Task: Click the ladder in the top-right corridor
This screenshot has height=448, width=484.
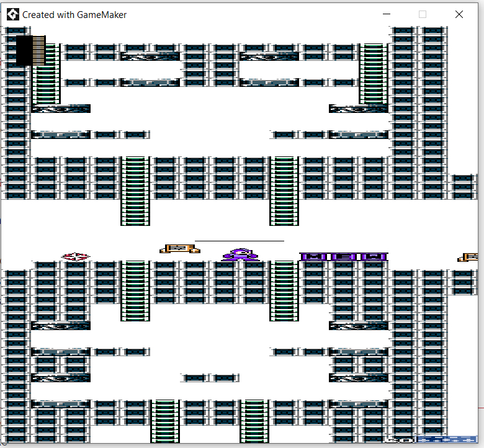Action: pos(373,73)
